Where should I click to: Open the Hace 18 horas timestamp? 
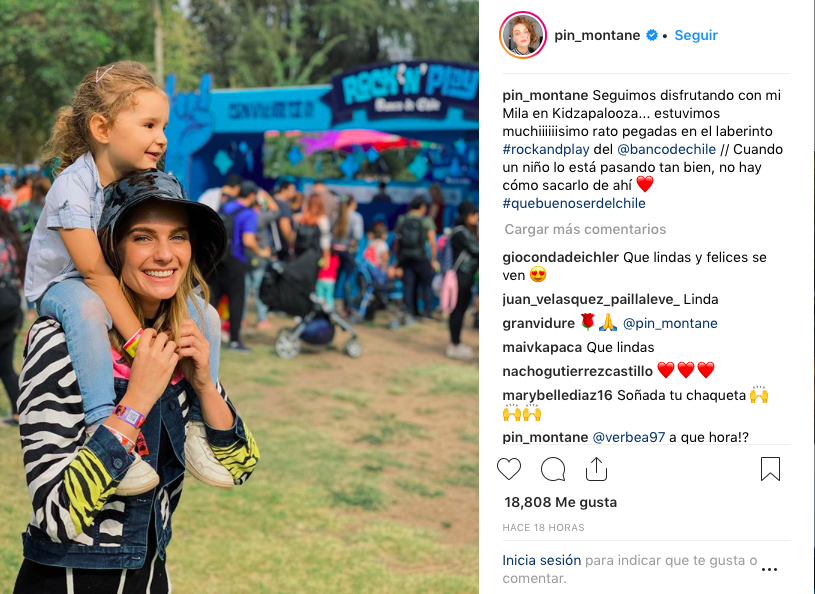pos(543,527)
